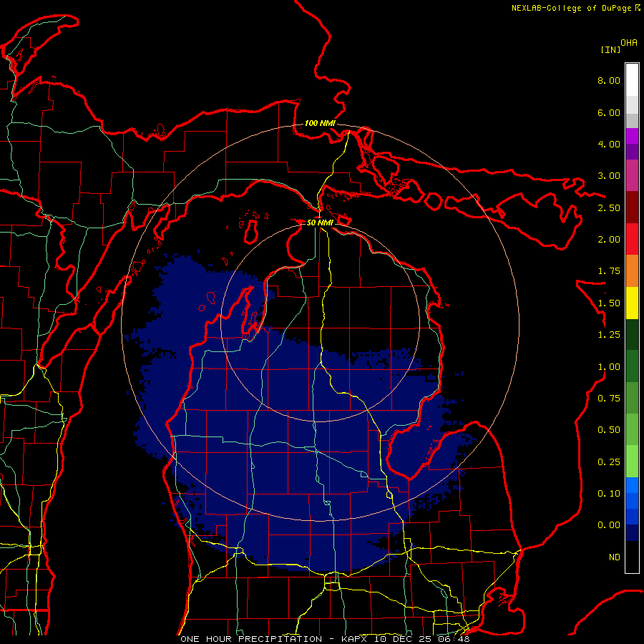Click the orange 1.75 legend swatch
The height and width of the screenshot is (644, 644).
point(632,270)
